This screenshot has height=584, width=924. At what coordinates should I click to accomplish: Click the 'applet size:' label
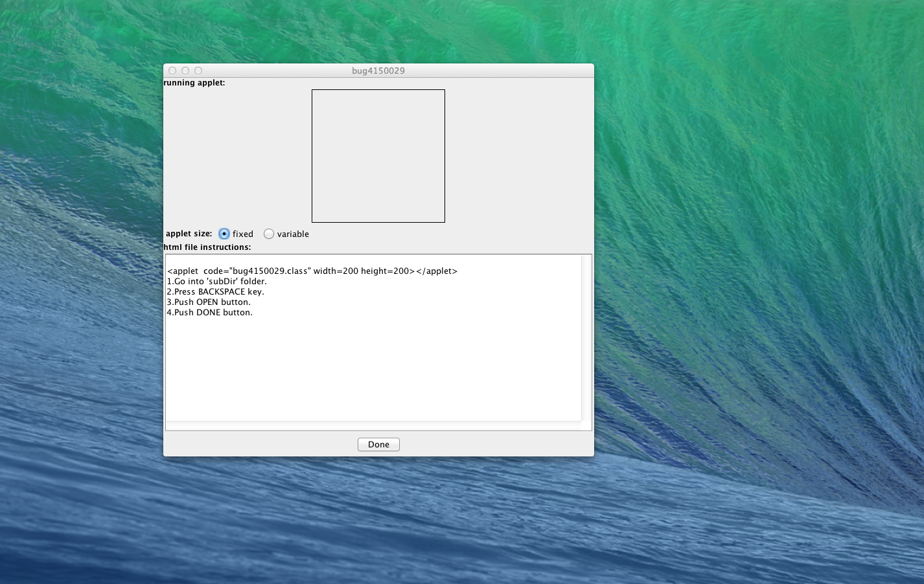(x=189, y=234)
